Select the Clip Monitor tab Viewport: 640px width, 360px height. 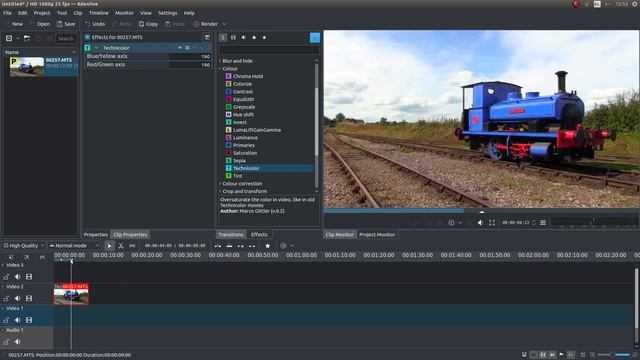click(x=340, y=235)
